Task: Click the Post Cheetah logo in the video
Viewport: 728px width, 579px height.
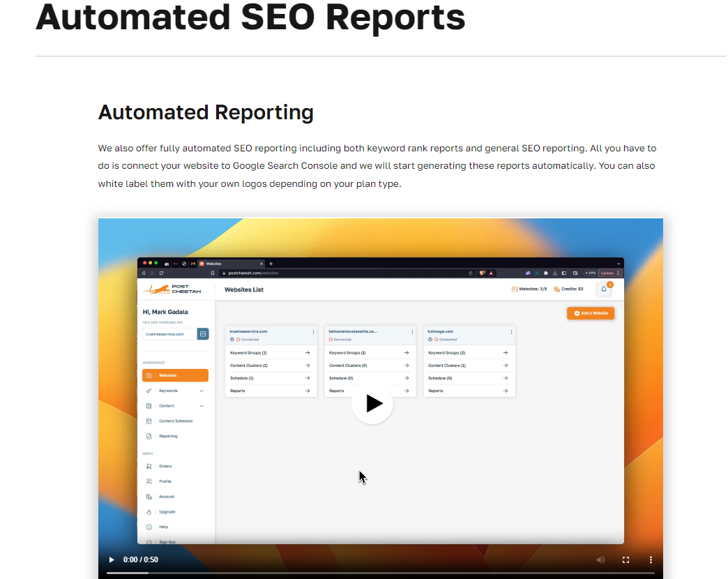Action: coord(172,289)
